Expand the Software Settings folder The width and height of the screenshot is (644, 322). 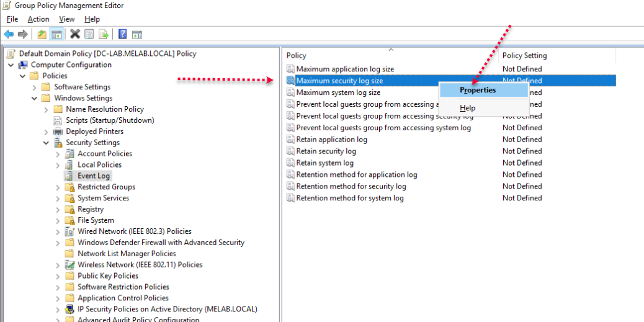pyautogui.click(x=35, y=87)
